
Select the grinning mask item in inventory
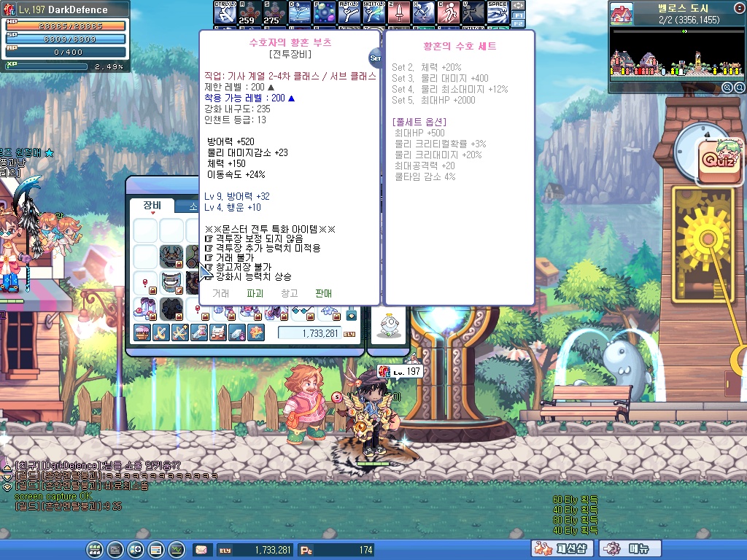click(x=171, y=283)
